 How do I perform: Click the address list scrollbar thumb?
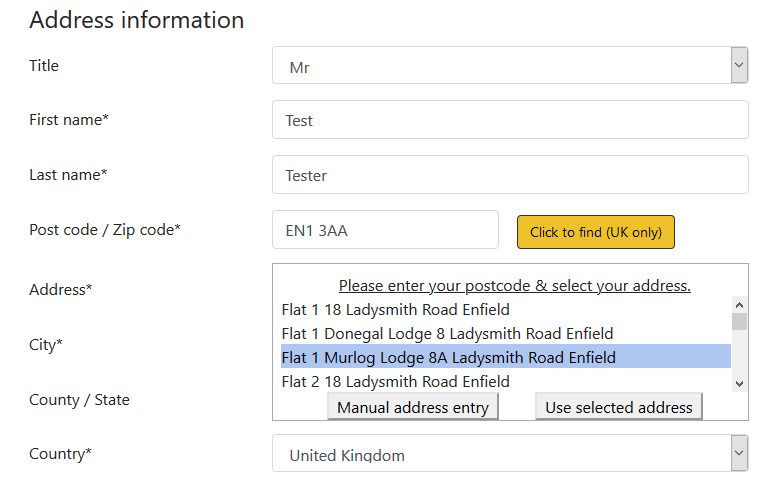click(x=739, y=322)
